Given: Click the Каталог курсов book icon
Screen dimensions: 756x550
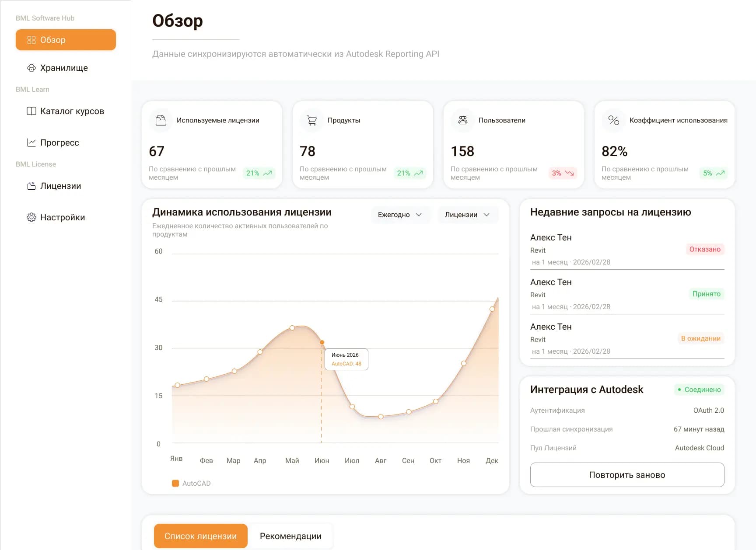Looking at the screenshot, I should (x=31, y=111).
